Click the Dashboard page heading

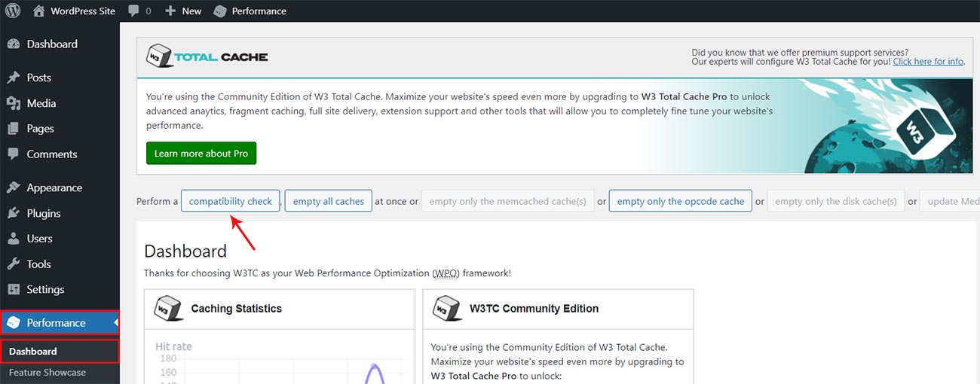pos(185,251)
